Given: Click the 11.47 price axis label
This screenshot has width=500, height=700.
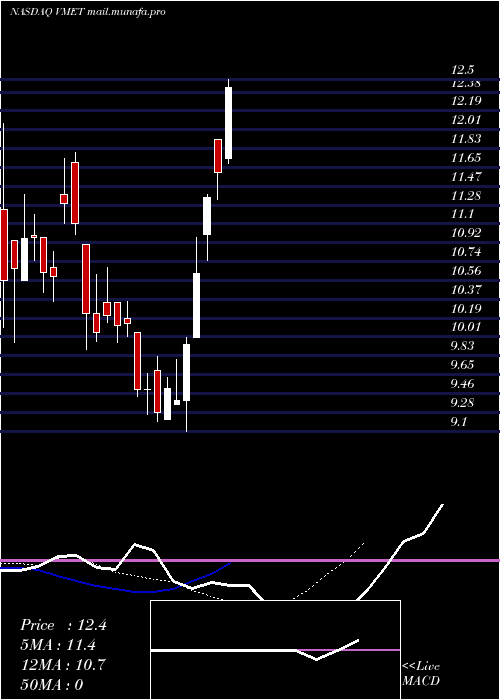Looking at the screenshot, I should pos(466,177).
